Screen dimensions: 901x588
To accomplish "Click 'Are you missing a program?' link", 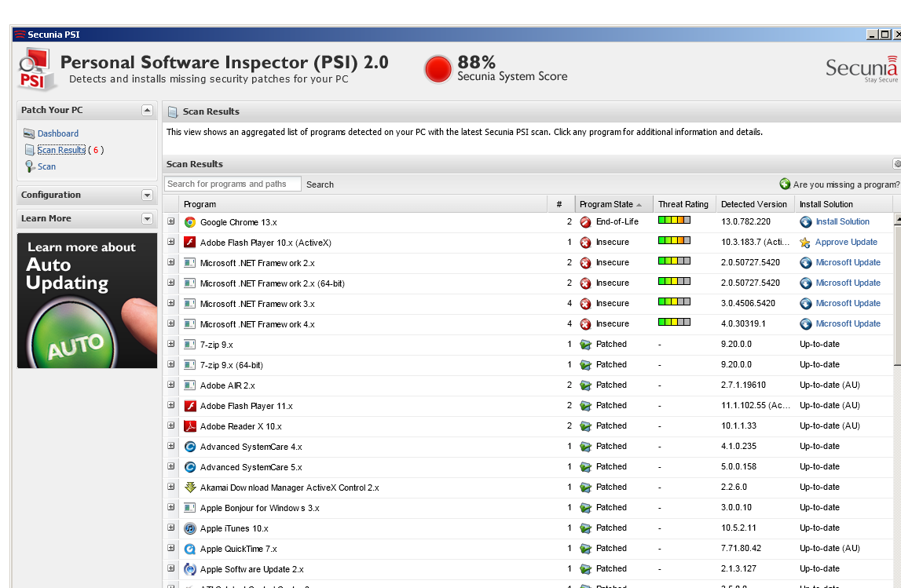I will point(846,184).
